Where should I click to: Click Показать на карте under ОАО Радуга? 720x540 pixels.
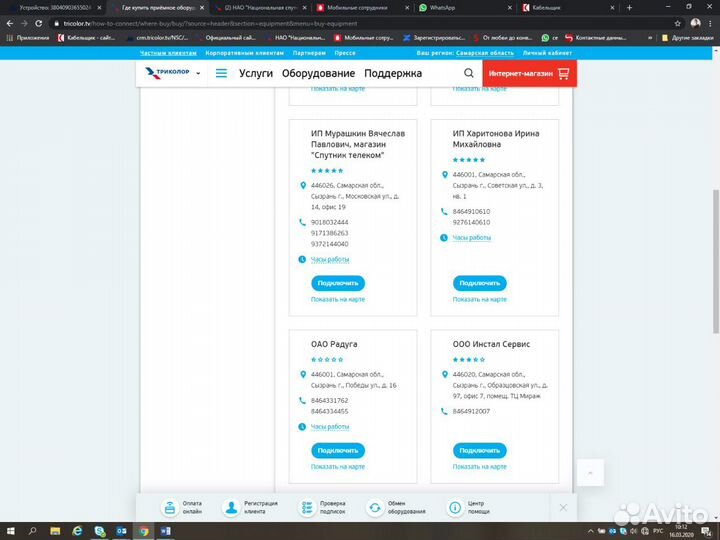(x=338, y=467)
